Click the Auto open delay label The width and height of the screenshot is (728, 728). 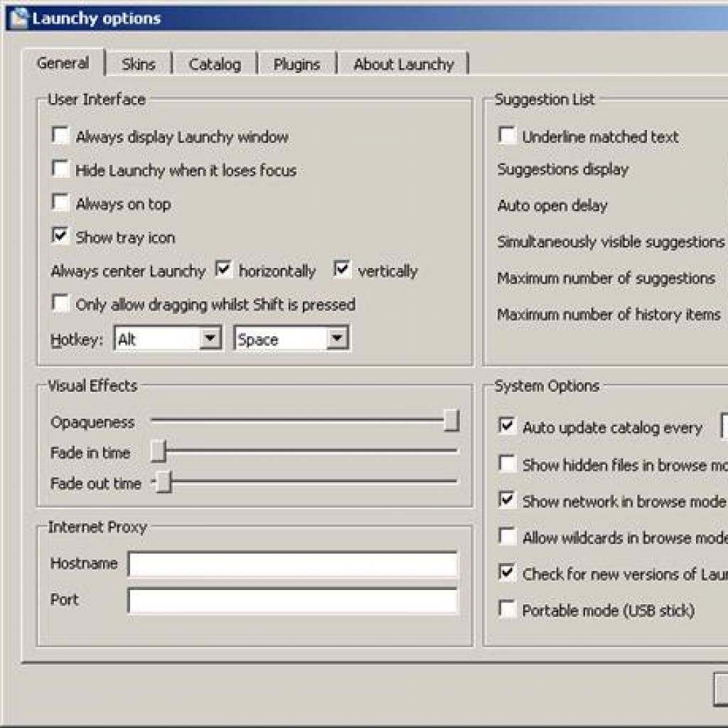(x=552, y=205)
